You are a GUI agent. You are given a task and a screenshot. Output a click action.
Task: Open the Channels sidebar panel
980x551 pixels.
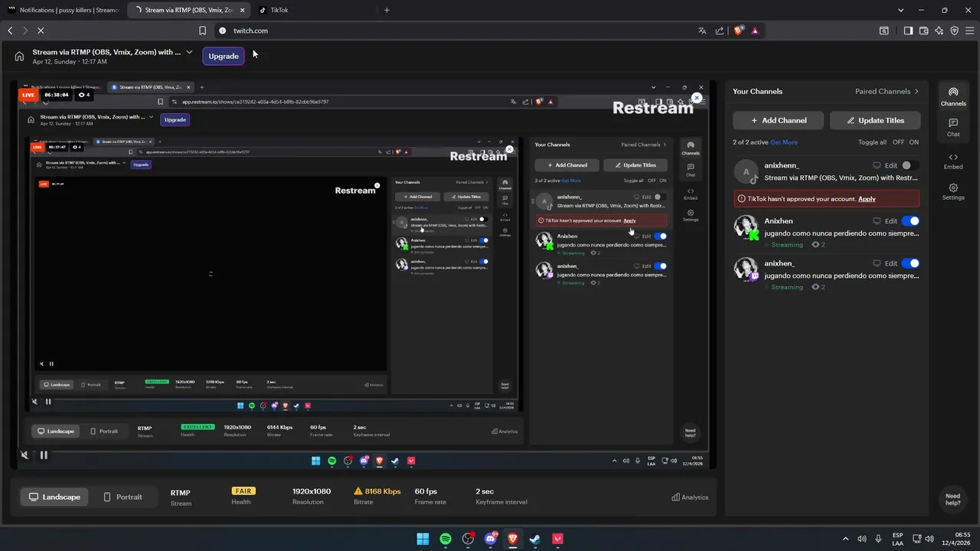point(953,96)
